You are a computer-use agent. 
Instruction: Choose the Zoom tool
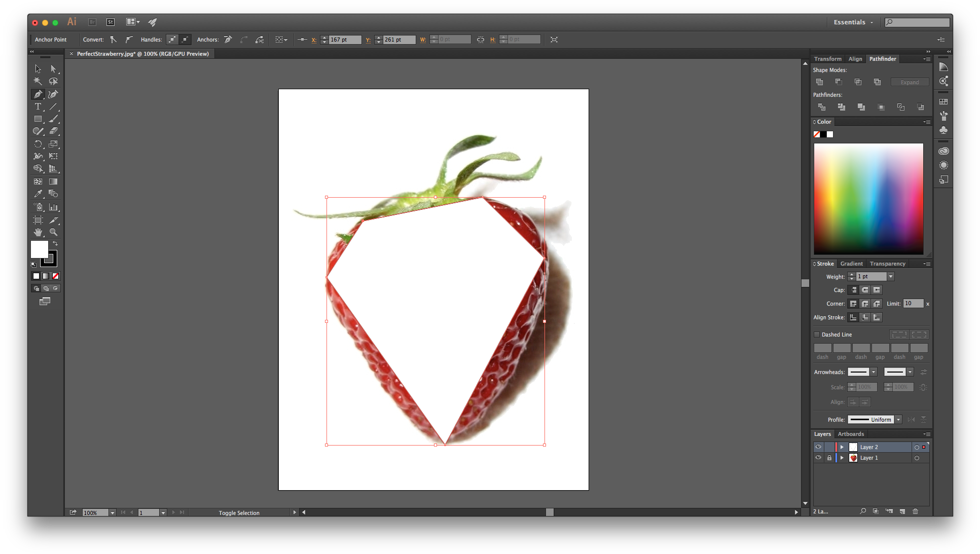point(54,232)
